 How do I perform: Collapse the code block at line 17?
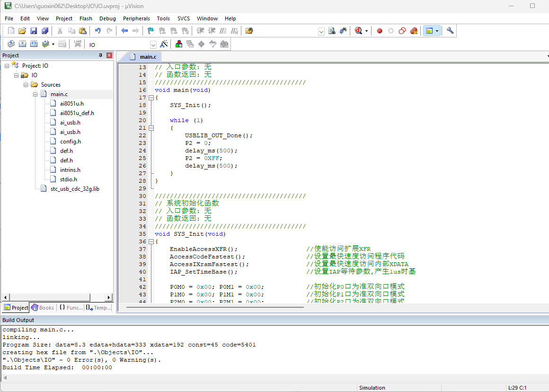pos(151,98)
